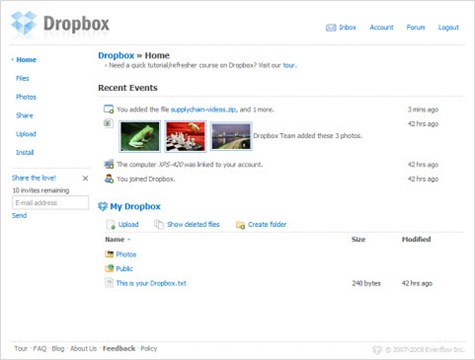Open Files in the sidebar
This screenshot has width=475, height=360.
(22, 78)
